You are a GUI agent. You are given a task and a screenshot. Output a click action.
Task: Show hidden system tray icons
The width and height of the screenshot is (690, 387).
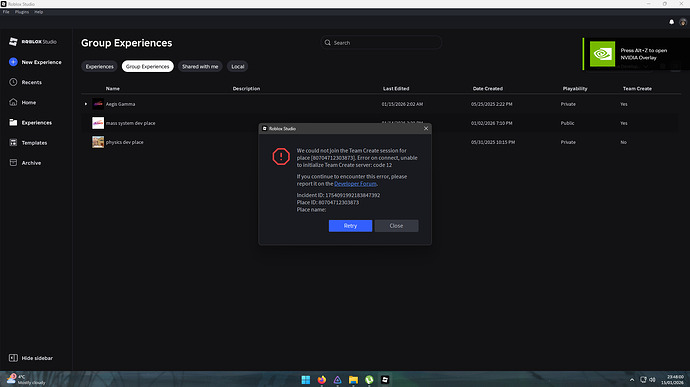(x=632, y=380)
